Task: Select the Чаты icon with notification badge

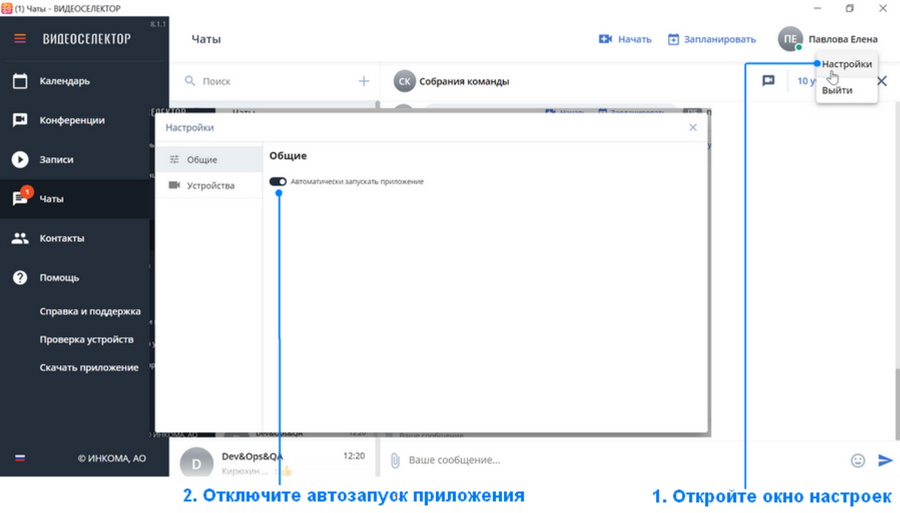Action: (x=21, y=197)
